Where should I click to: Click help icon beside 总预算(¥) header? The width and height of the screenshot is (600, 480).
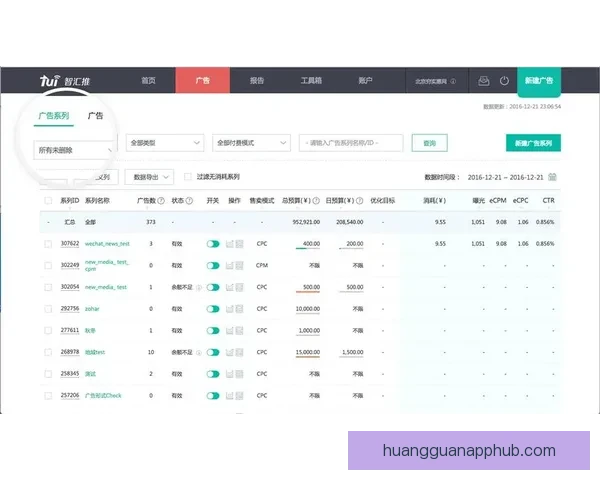point(316,201)
